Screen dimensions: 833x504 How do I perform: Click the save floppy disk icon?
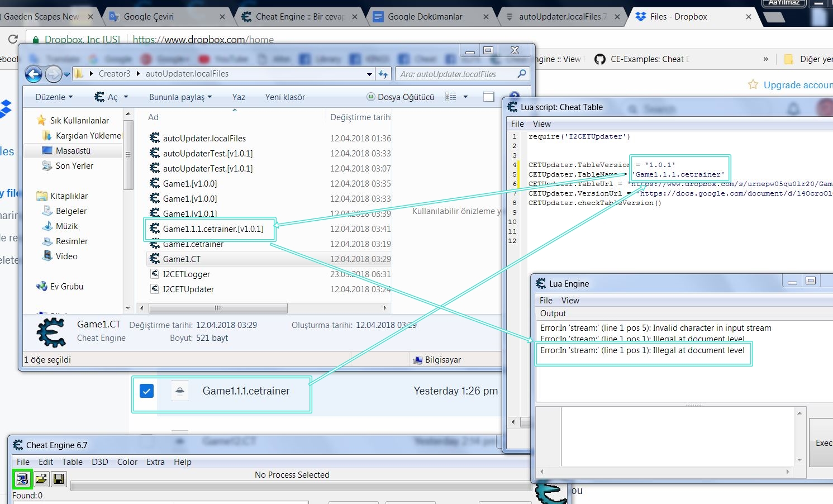tap(59, 479)
